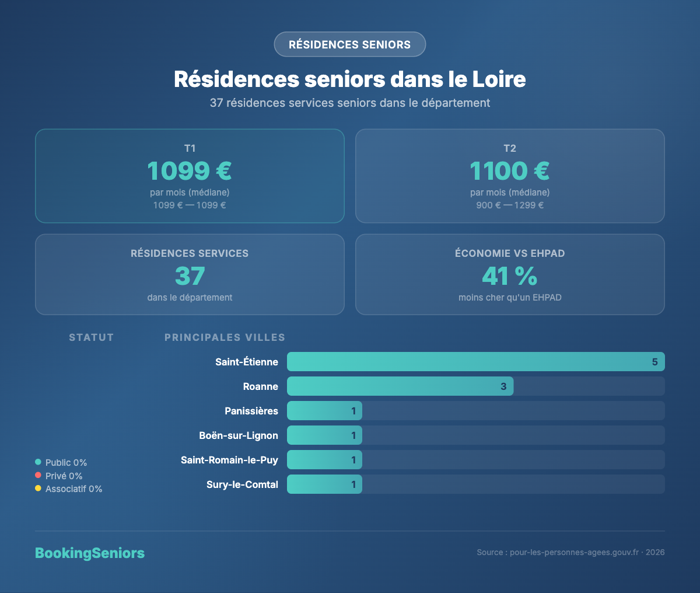Select the T2 price card
The height and width of the screenshot is (593, 700).
click(x=510, y=175)
